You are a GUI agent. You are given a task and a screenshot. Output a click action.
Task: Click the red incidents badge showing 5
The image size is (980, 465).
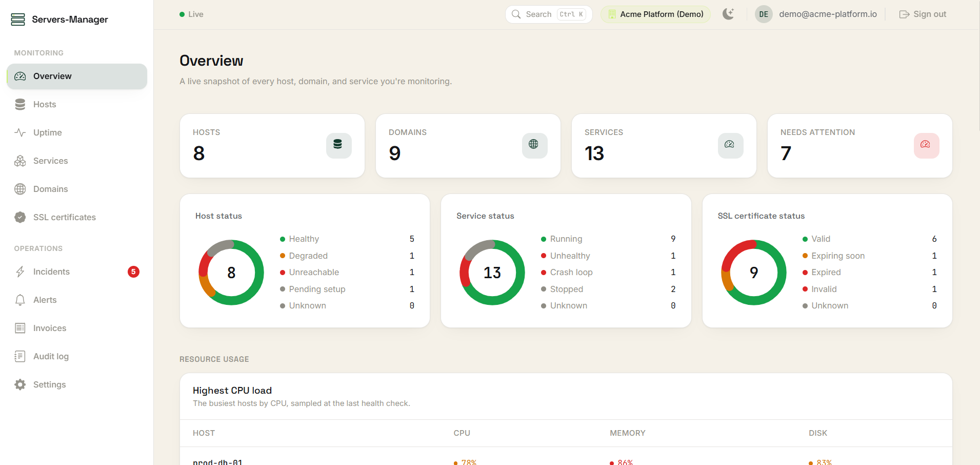(x=133, y=272)
